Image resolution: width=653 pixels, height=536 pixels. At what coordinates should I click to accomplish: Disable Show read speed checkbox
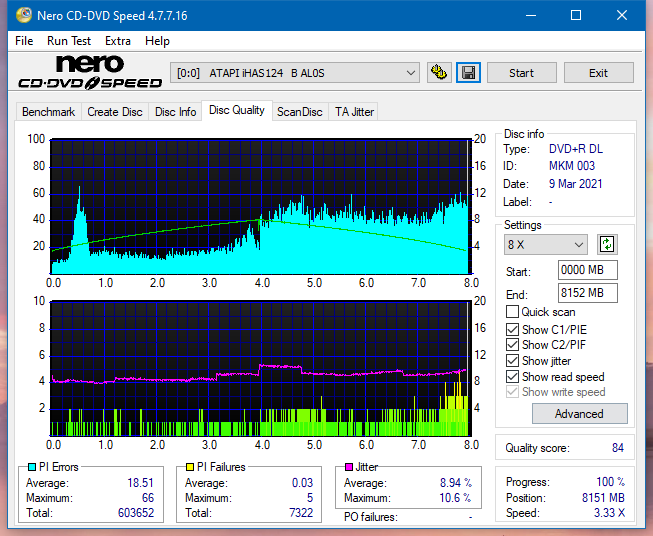512,377
